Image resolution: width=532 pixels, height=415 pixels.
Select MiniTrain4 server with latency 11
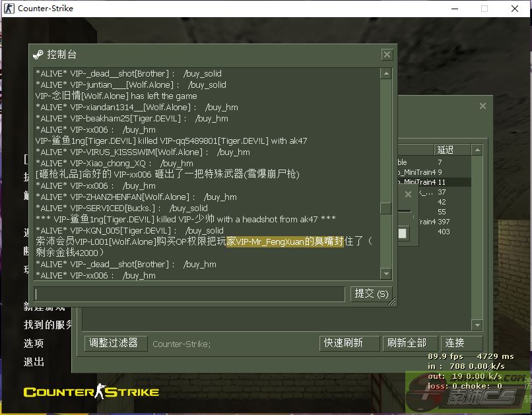[434, 182]
